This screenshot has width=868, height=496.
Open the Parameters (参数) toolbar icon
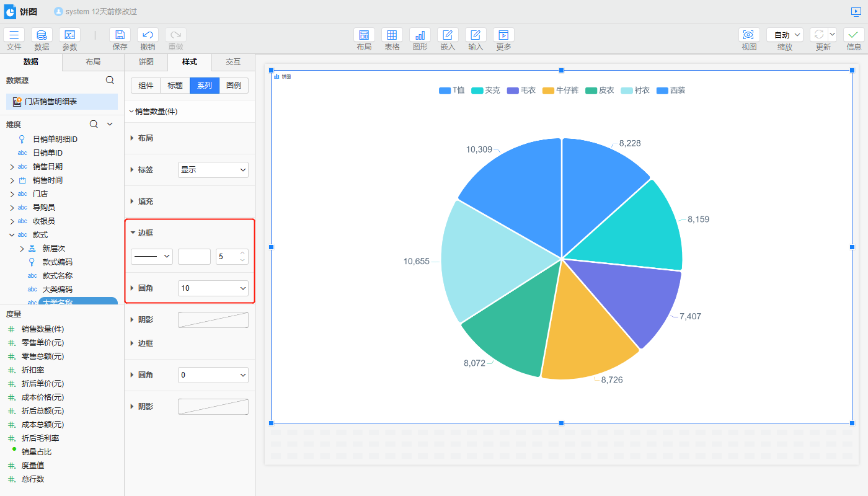click(x=69, y=35)
